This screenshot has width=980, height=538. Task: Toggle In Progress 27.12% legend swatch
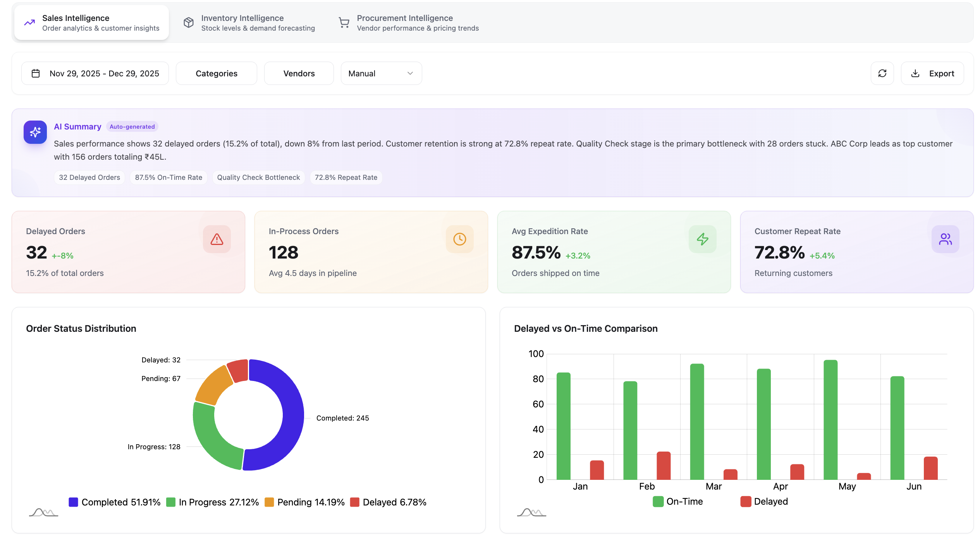tap(171, 502)
